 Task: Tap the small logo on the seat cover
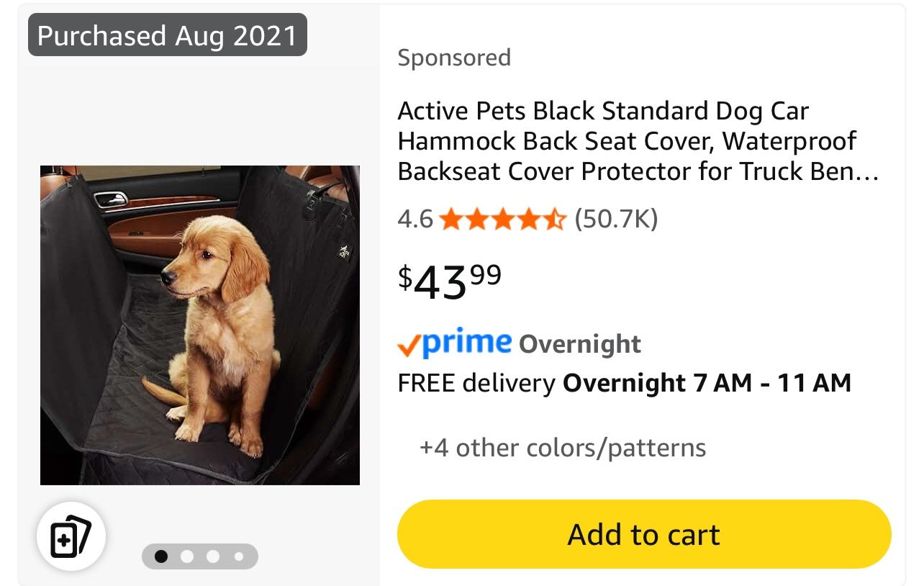[343, 251]
